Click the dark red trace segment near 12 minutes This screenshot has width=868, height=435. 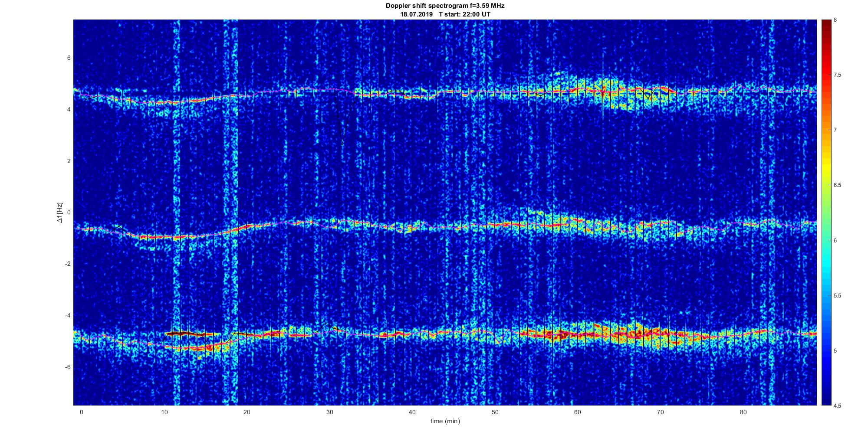186,334
